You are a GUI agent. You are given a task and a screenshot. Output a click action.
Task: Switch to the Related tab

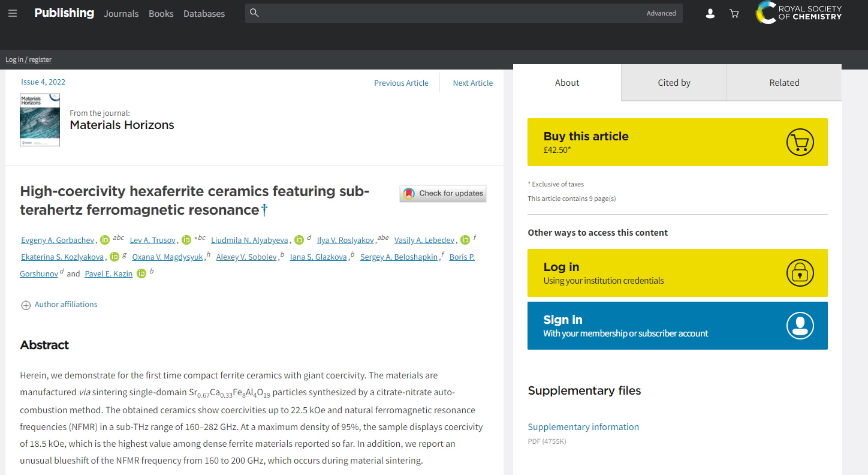point(784,83)
